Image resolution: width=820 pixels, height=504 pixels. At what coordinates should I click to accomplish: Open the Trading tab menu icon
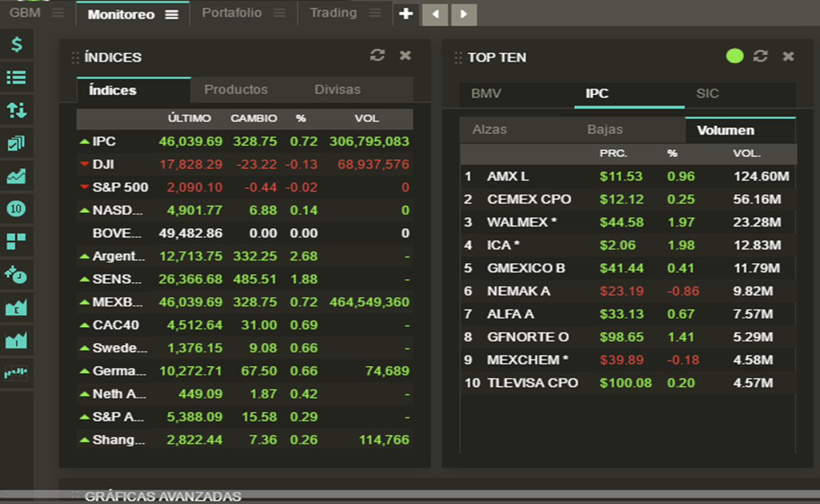tap(375, 14)
